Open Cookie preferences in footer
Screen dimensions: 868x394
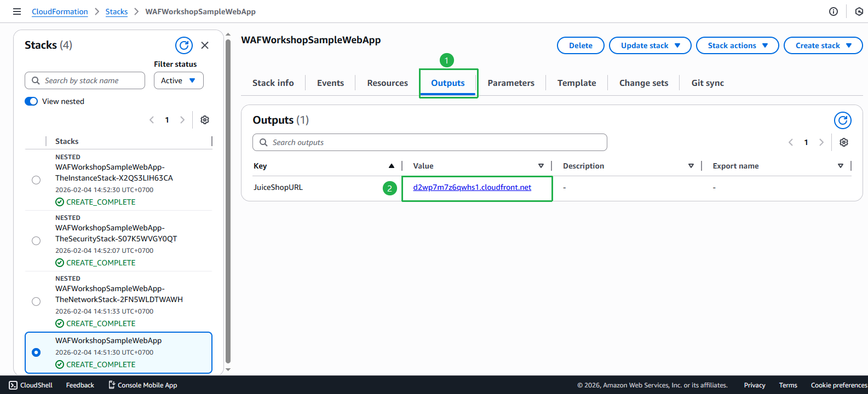[x=839, y=385]
